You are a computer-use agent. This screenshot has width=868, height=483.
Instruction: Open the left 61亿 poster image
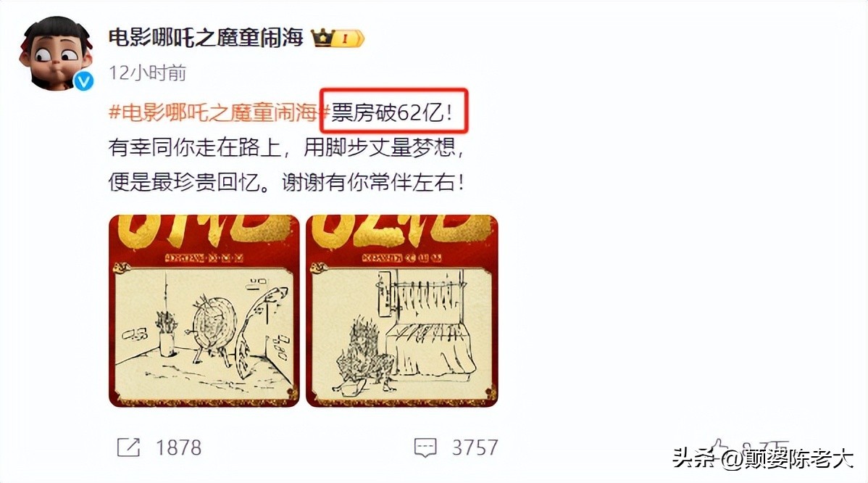pos(204,311)
